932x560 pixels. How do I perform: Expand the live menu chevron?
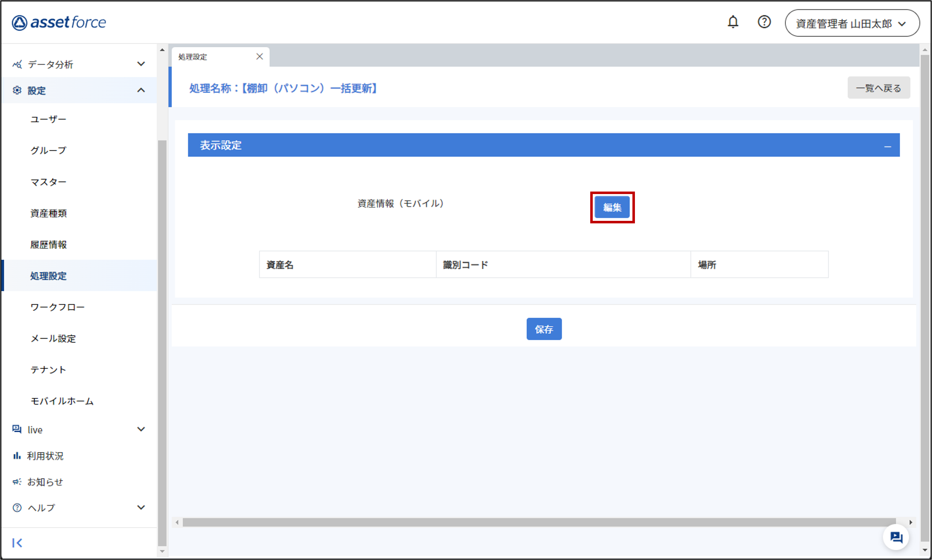[x=141, y=429]
